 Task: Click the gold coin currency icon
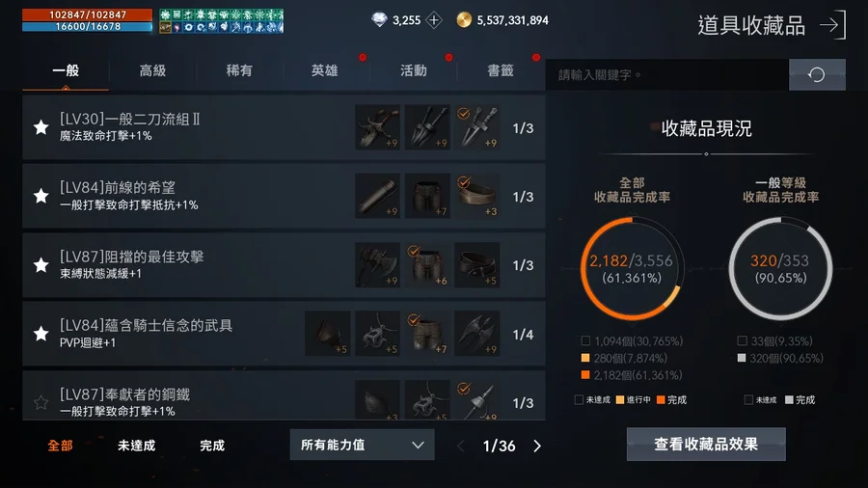(464, 20)
